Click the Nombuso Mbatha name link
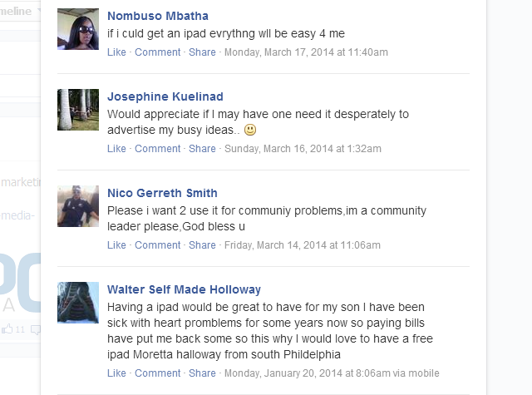Viewport: 532px width, 395px height. 158,16
